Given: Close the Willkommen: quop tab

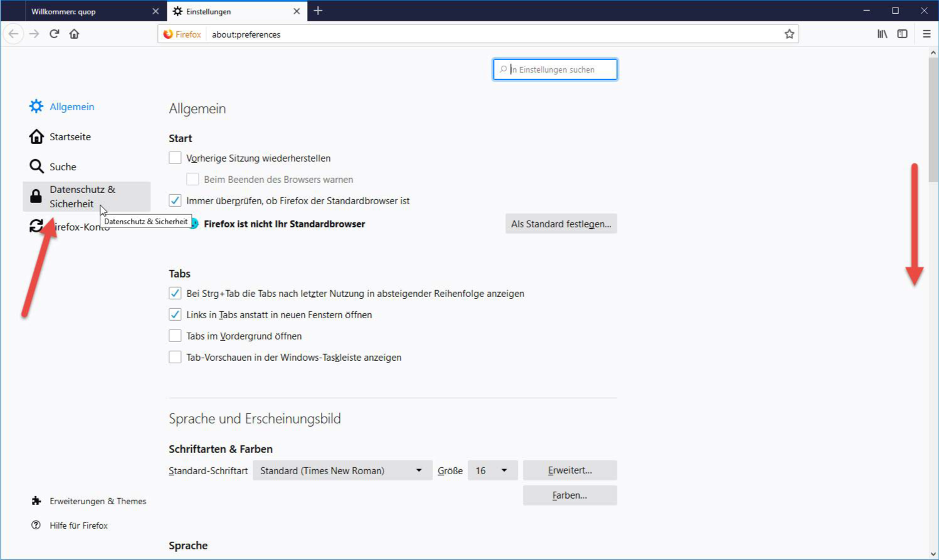Looking at the screenshot, I should click(x=155, y=11).
